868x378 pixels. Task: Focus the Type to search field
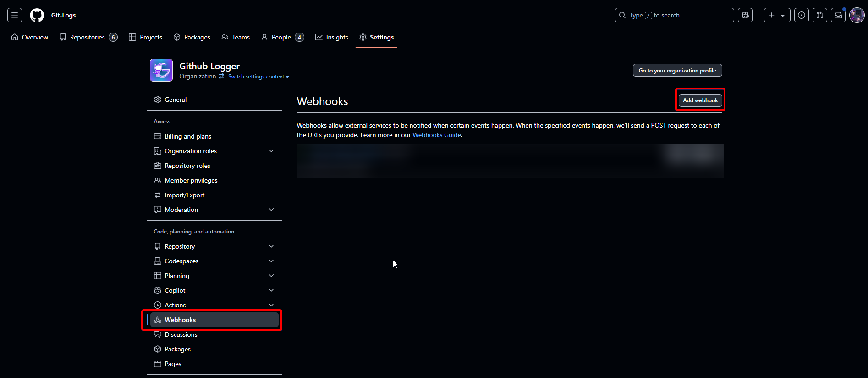click(674, 15)
